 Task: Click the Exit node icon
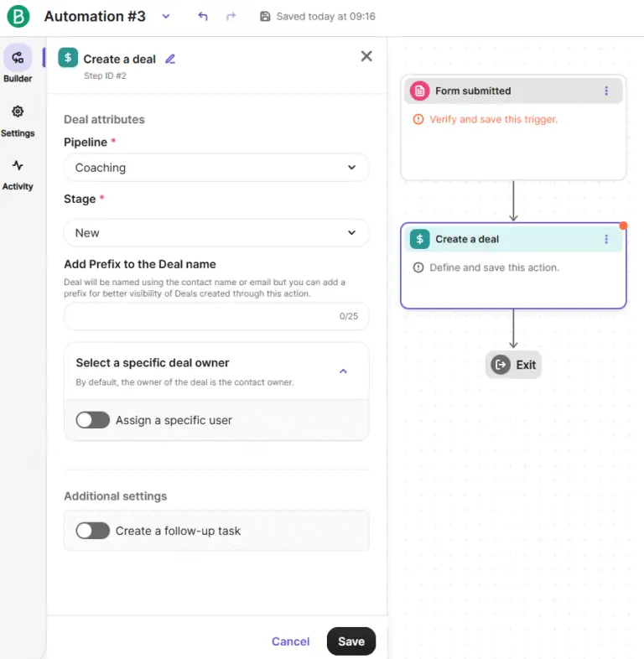[501, 365]
